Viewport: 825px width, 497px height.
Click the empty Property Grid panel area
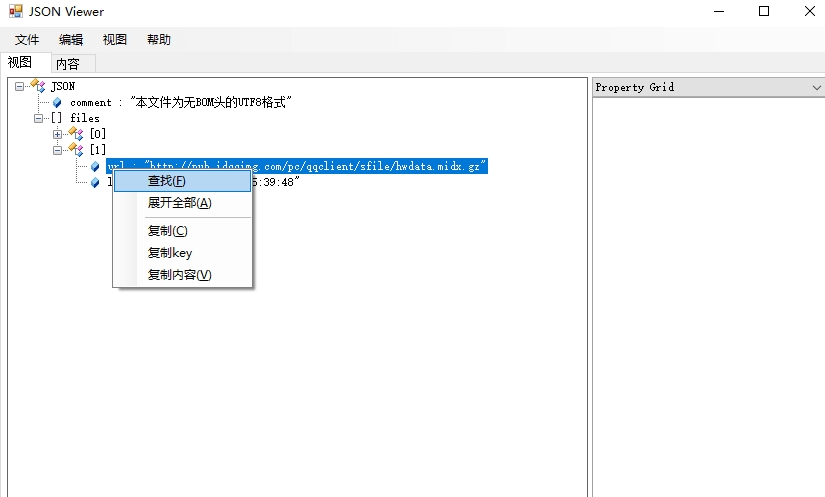[x=709, y=297]
